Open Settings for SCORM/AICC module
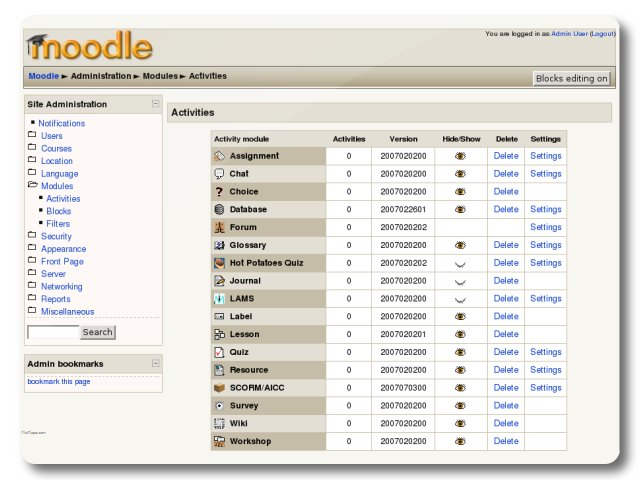The height and width of the screenshot is (480, 640). 546,388
